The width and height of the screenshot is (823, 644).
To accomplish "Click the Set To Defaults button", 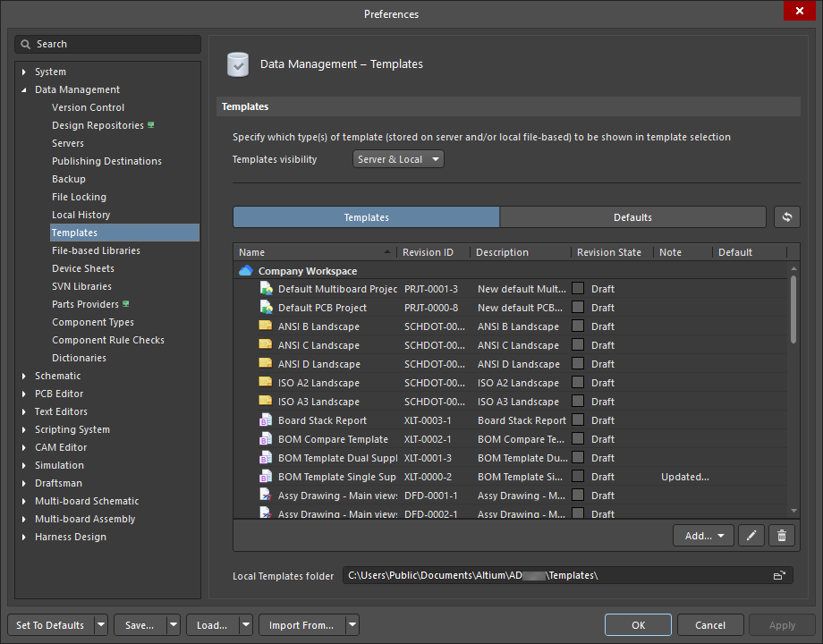I will pos(50,625).
